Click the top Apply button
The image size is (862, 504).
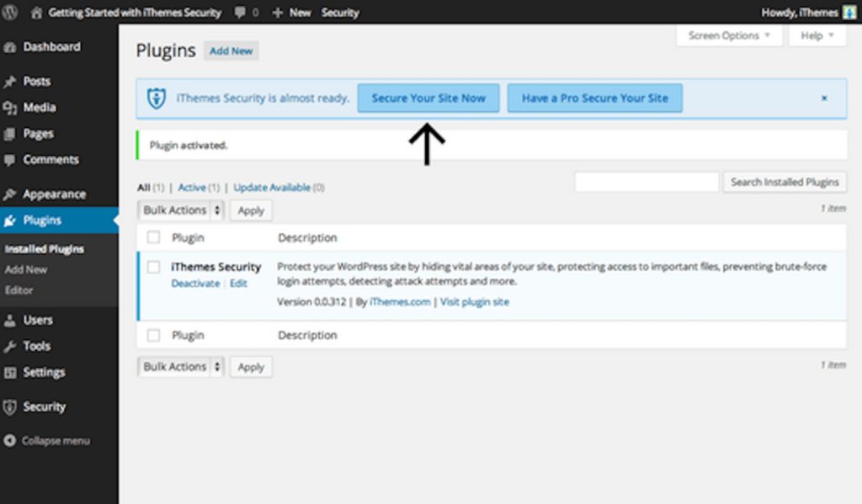(x=251, y=210)
